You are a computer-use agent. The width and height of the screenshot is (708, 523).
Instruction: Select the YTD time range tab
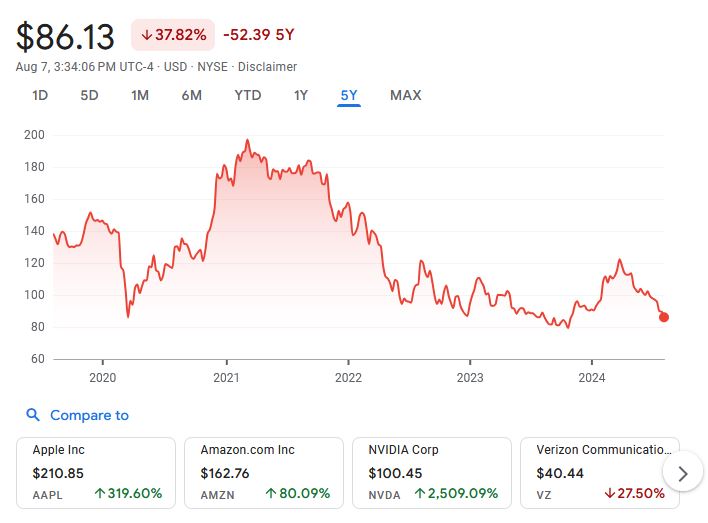pos(247,95)
